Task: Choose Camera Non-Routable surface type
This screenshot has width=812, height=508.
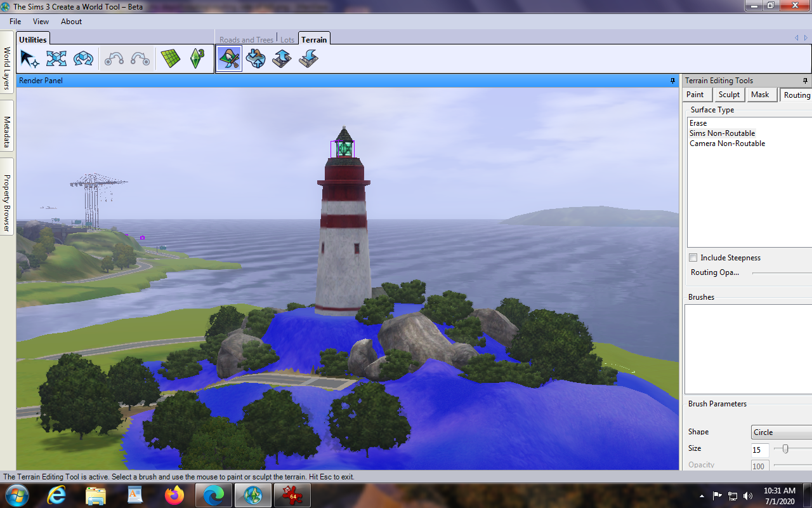Action: [x=728, y=144]
